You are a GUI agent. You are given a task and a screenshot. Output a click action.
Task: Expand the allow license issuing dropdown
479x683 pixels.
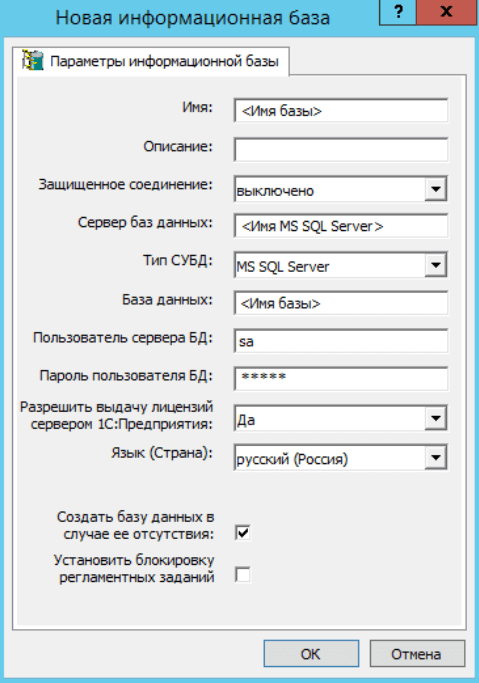pyautogui.click(x=435, y=419)
